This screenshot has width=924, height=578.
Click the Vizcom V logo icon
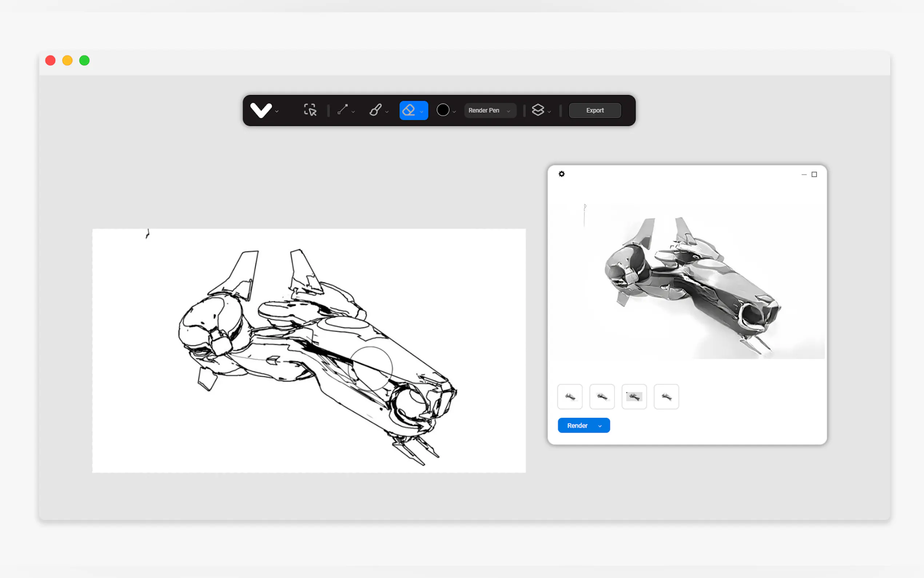coord(260,110)
